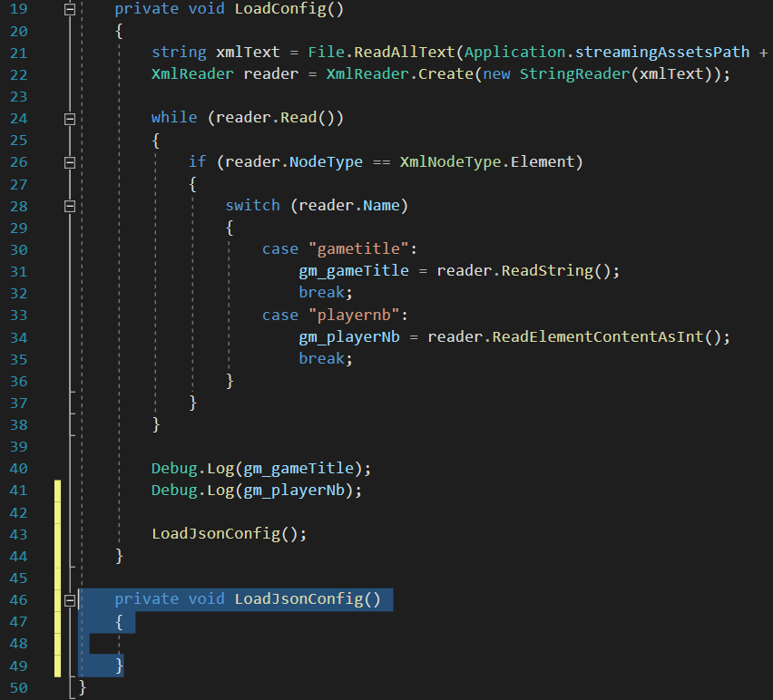Click the selected 'LoadJsonConfig' declaration on line 46
Viewport: 773px width, 700px height.
(x=298, y=599)
